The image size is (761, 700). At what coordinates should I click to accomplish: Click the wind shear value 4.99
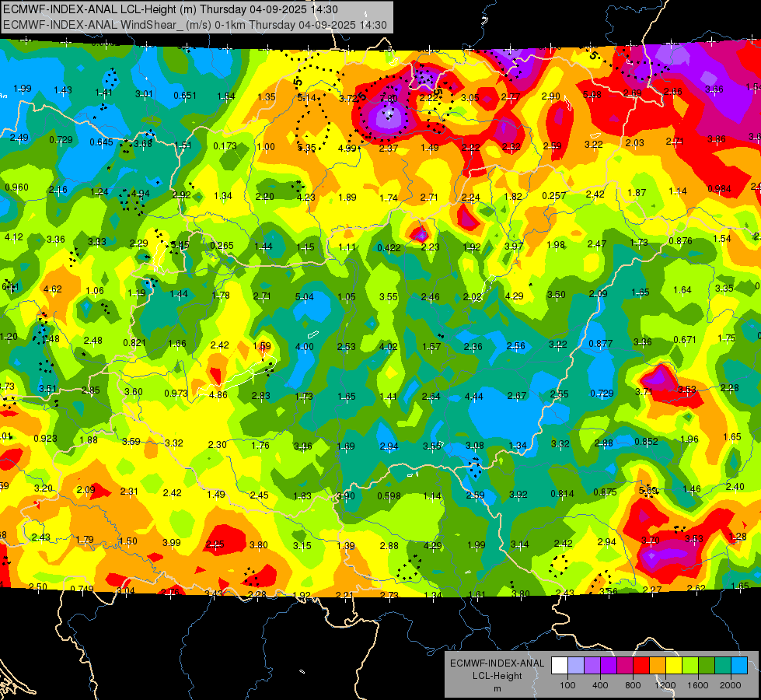pos(347,148)
